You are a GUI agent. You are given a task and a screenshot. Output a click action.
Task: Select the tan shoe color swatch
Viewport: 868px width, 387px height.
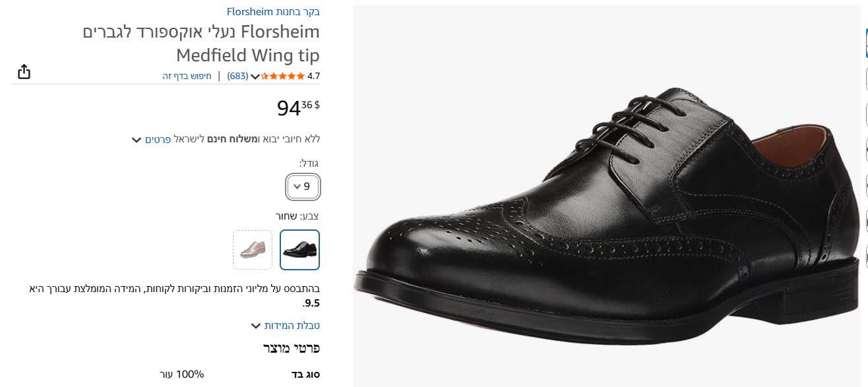[x=253, y=249]
